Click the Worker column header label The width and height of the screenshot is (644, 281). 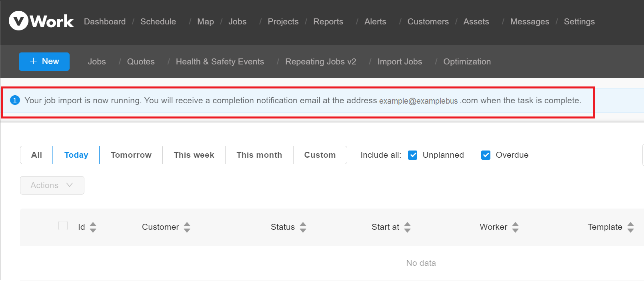pyautogui.click(x=494, y=227)
